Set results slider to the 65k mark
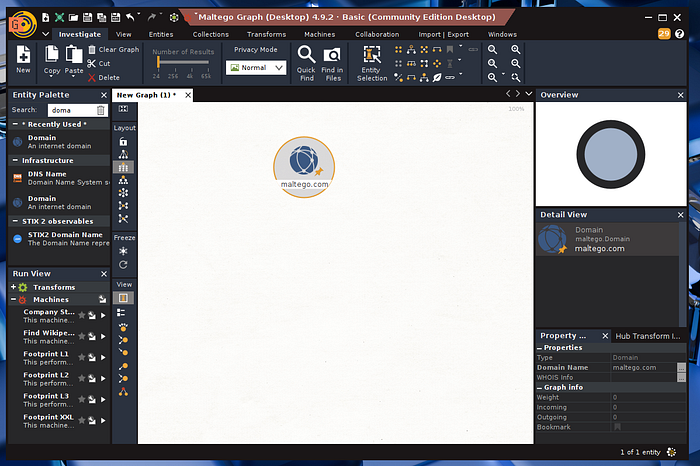The width and height of the screenshot is (700, 466). [206, 76]
